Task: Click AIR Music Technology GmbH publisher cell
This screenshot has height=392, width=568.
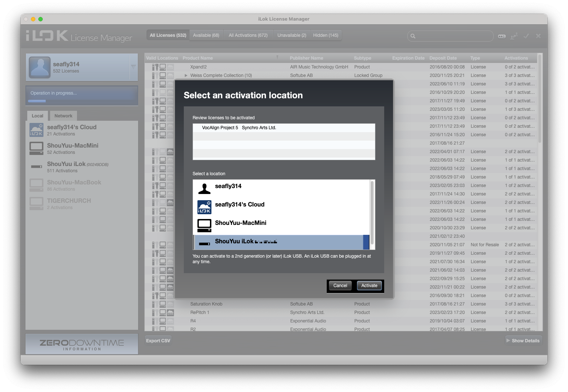Action: click(x=319, y=67)
